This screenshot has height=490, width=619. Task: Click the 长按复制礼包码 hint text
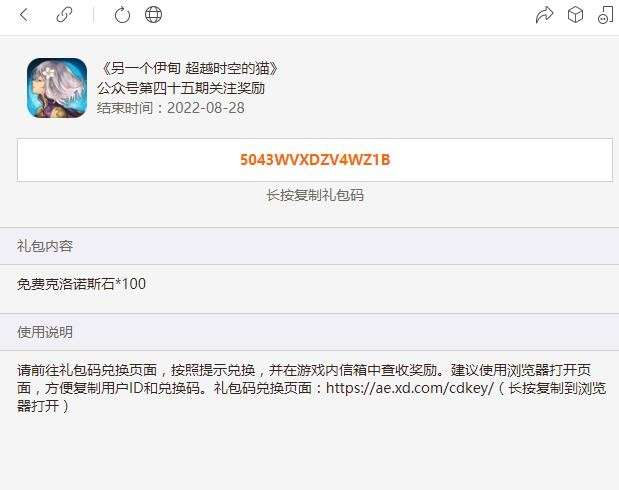click(x=315, y=195)
